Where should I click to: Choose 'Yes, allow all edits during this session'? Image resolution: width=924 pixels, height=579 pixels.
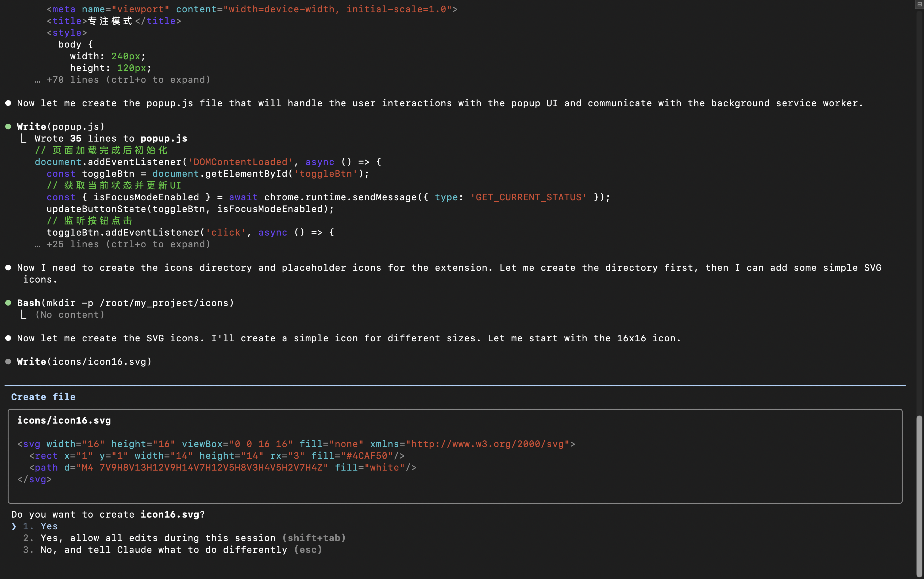tap(158, 538)
